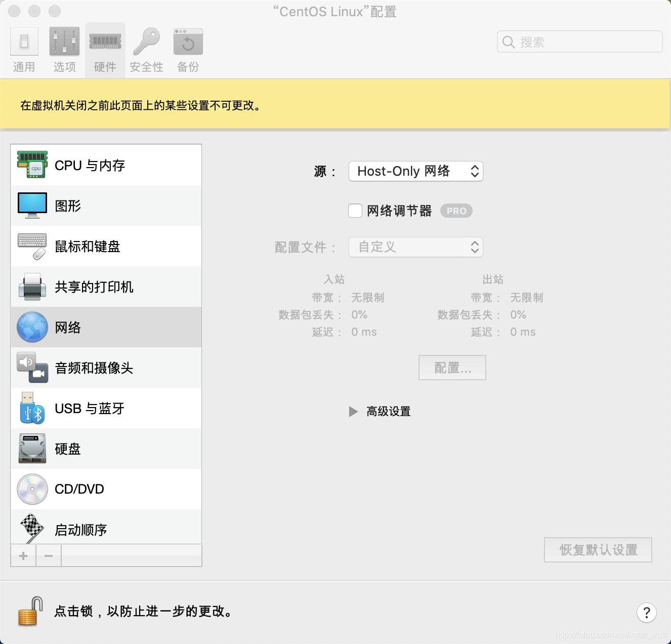Click the 入站 数据包丢失 0% value

pos(359,315)
